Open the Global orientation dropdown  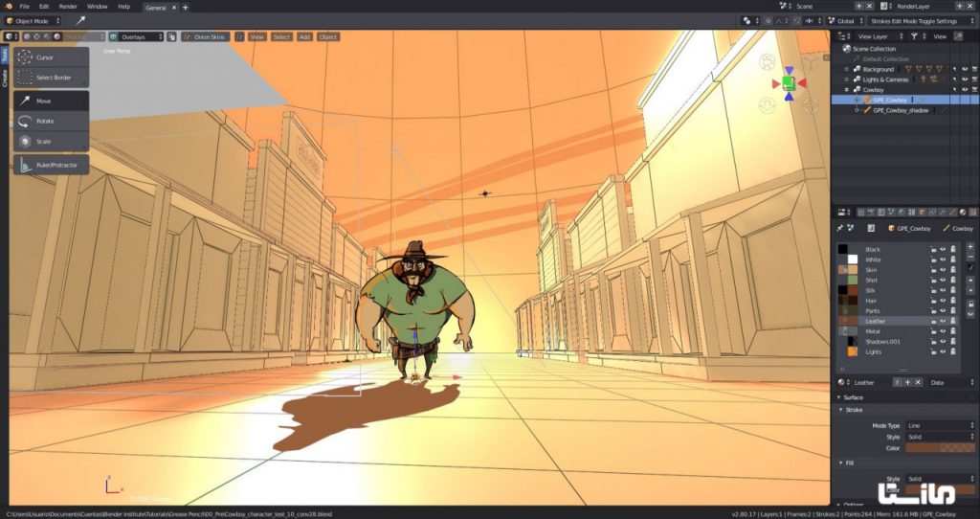846,21
